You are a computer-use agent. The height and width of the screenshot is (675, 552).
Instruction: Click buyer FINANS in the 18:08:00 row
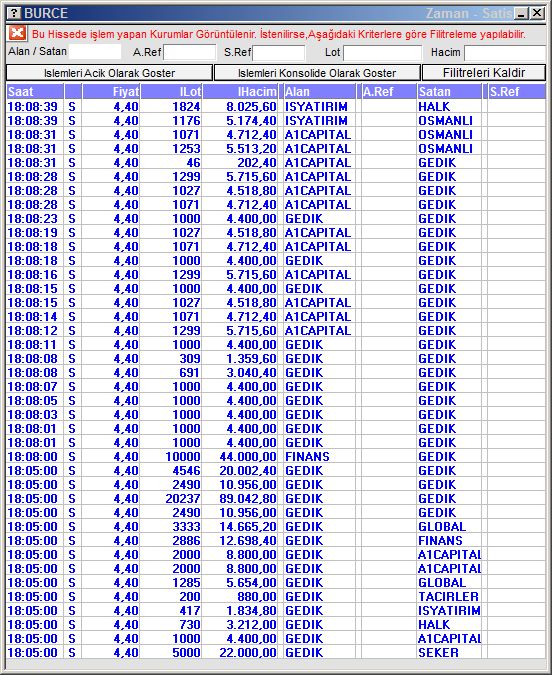(307, 456)
